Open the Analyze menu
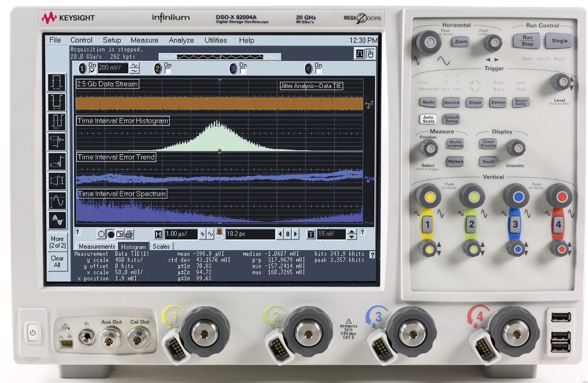 point(181,40)
